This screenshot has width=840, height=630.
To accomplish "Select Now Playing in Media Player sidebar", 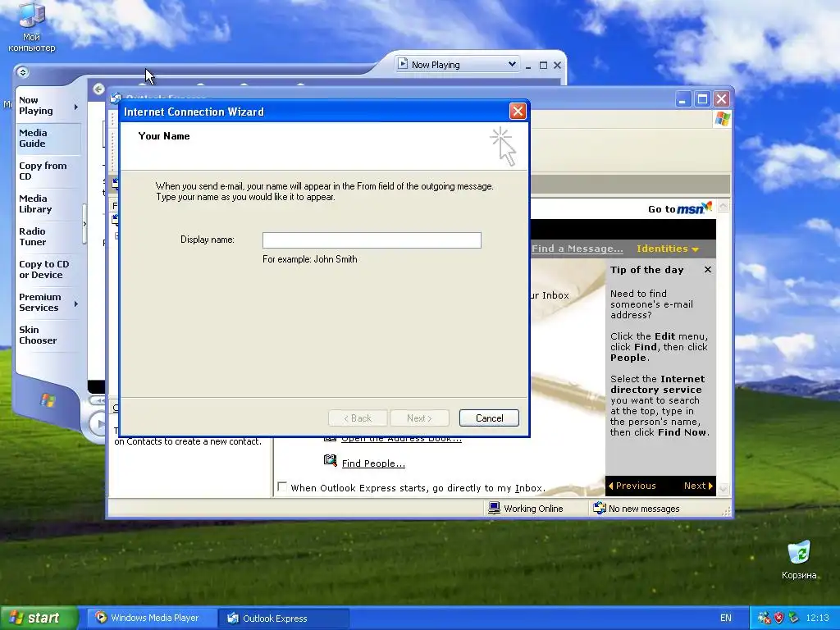I will [x=36, y=106].
